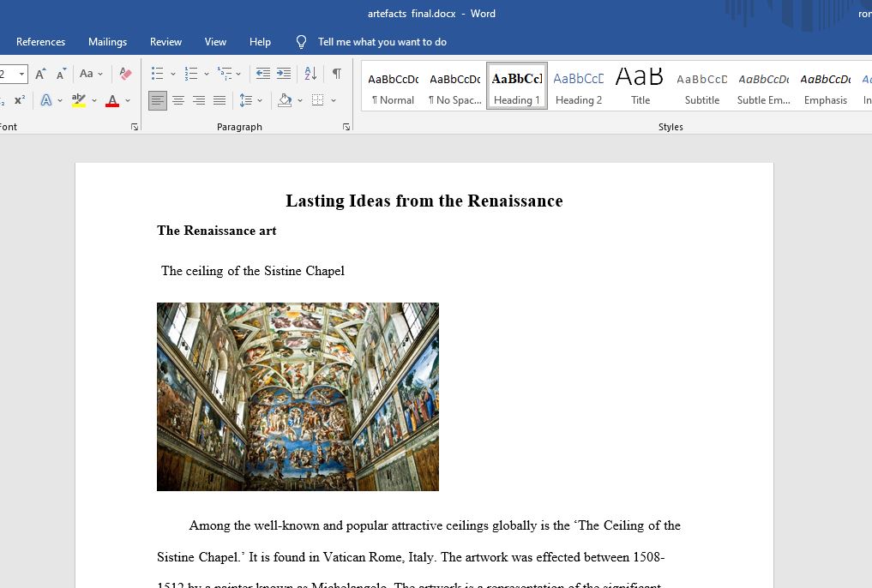The width and height of the screenshot is (872, 588).
Task: Expand borders dropdown arrow
Action: (x=334, y=100)
